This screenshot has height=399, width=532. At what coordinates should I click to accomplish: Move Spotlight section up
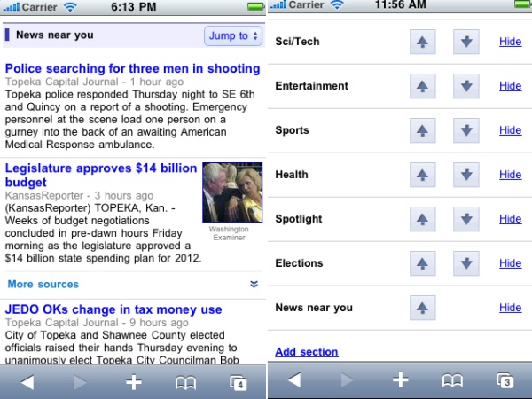(x=422, y=219)
